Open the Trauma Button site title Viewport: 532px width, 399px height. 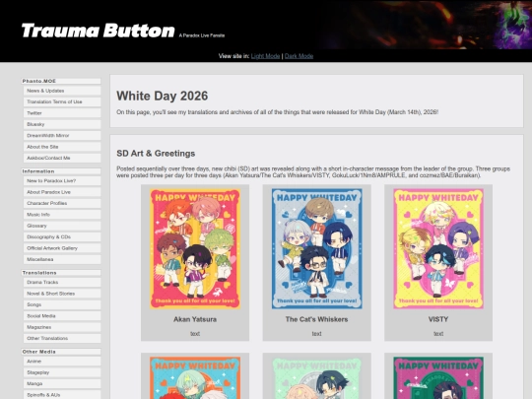[x=99, y=31]
